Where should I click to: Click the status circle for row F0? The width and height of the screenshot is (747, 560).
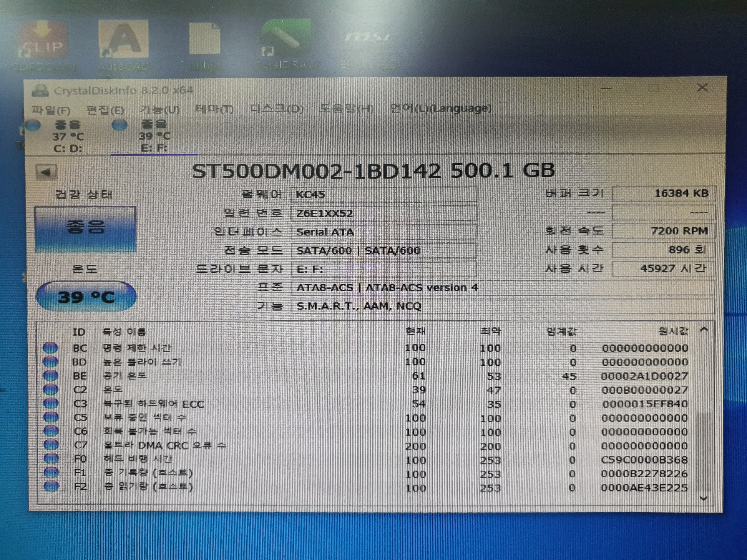click(51, 458)
